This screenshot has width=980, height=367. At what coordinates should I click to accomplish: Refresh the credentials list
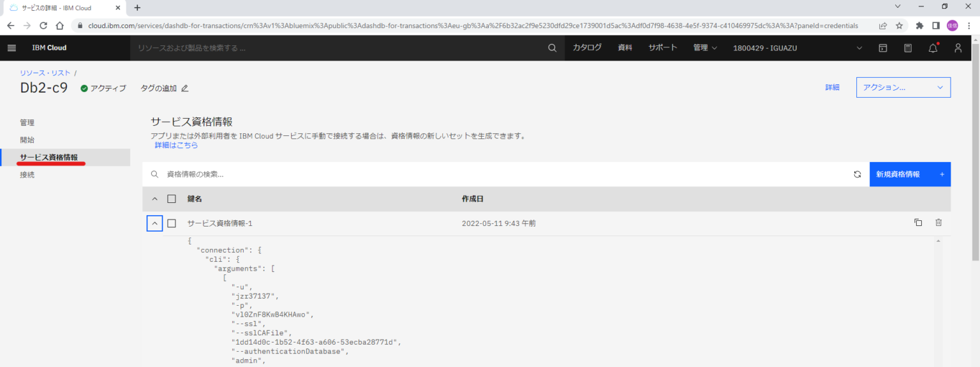[857, 174]
